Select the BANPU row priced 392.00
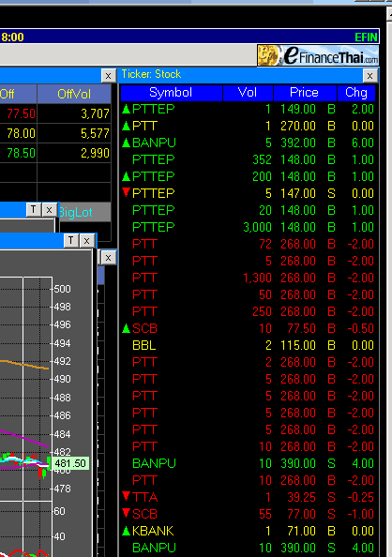 click(248, 143)
